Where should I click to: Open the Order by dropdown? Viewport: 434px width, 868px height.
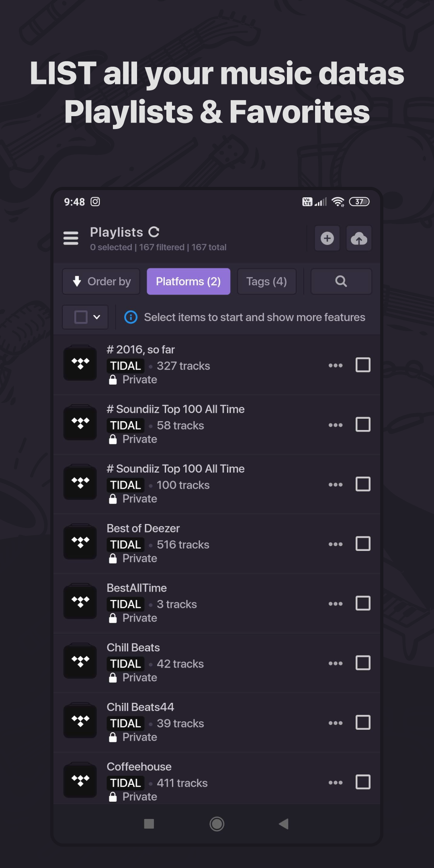click(x=100, y=281)
